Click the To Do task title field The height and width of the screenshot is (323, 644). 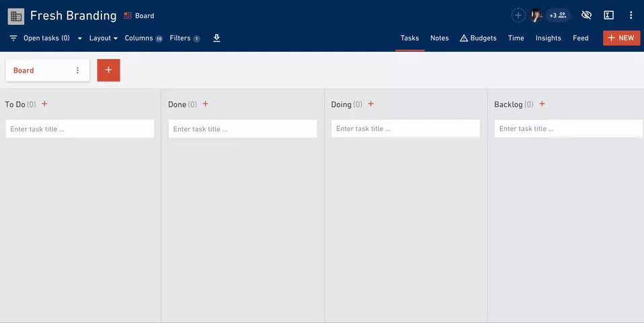(x=80, y=129)
